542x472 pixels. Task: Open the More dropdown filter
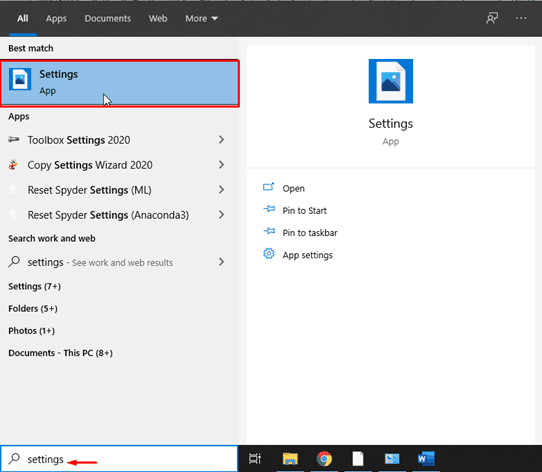201,18
